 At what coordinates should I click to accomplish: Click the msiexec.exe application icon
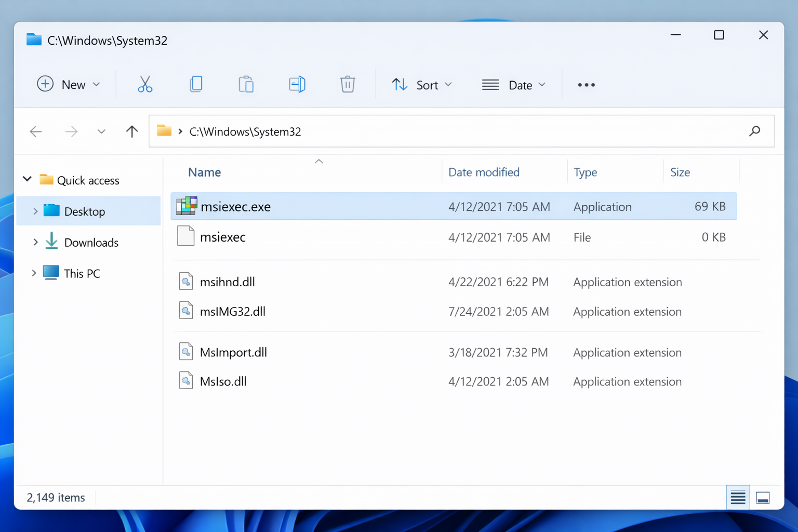[187, 206]
